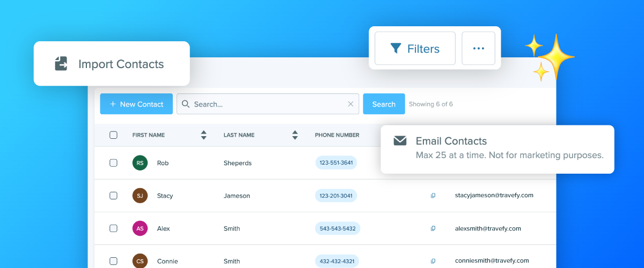Click the envelope icon beside Email Contacts
Image resolution: width=644 pixels, height=268 pixels.
(400, 141)
